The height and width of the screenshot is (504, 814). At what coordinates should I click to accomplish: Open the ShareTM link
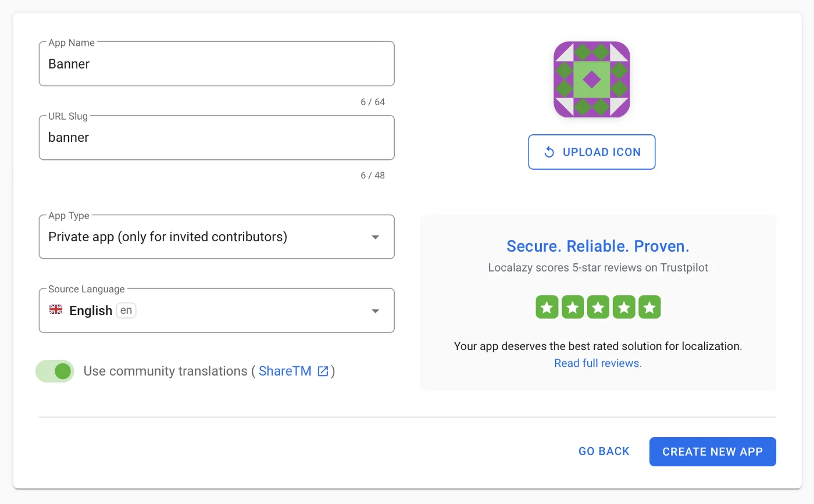tap(285, 371)
